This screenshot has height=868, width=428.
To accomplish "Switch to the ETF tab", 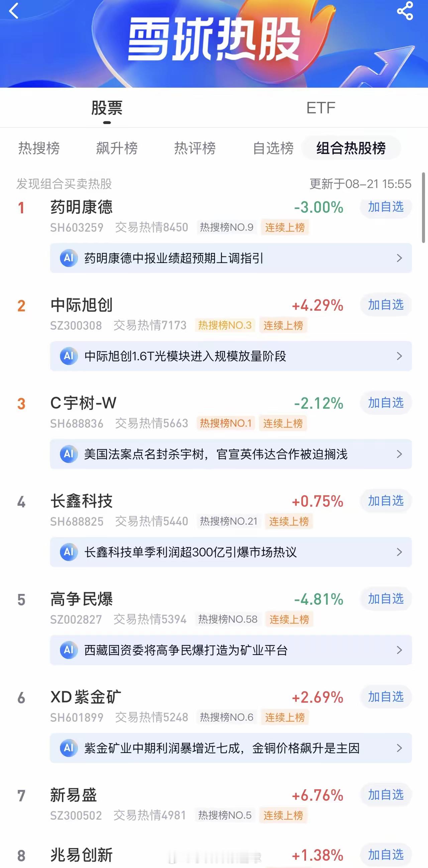I will [321, 108].
